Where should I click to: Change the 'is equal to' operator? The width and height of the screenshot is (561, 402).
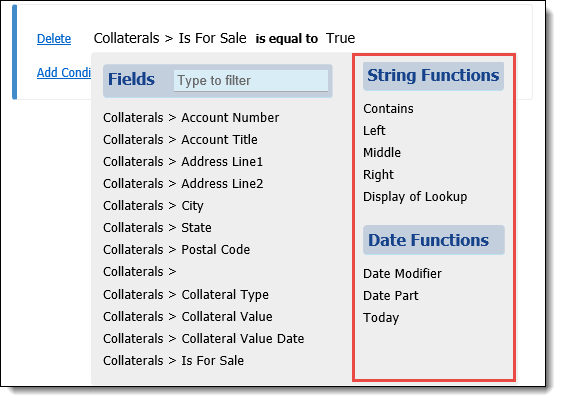click(286, 39)
